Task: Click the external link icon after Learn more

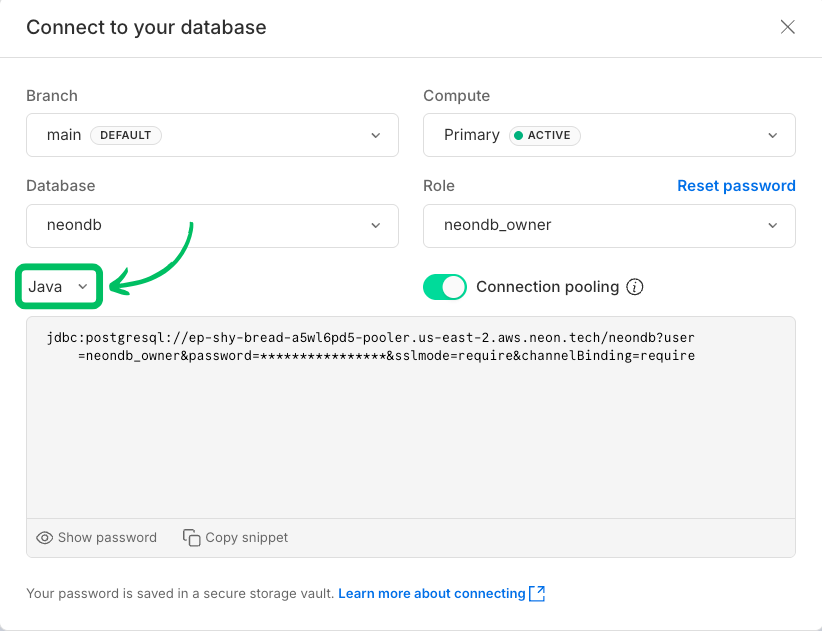Action: click(537, 593)
